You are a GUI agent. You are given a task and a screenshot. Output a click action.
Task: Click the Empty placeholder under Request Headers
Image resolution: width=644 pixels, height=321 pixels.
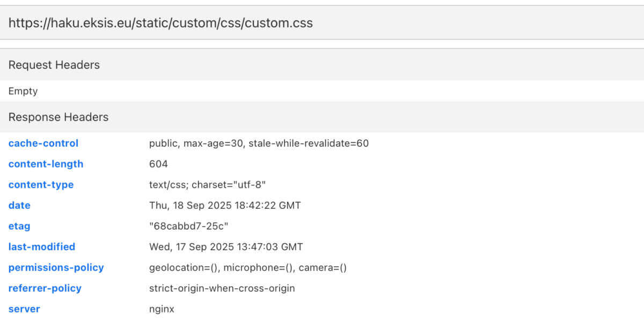point(23,91)
